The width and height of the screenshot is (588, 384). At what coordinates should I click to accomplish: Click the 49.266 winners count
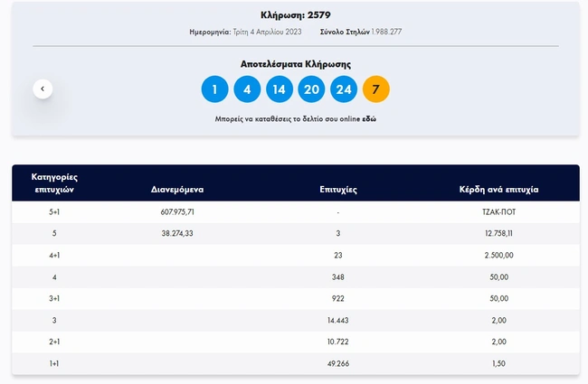tap(337, 362)
